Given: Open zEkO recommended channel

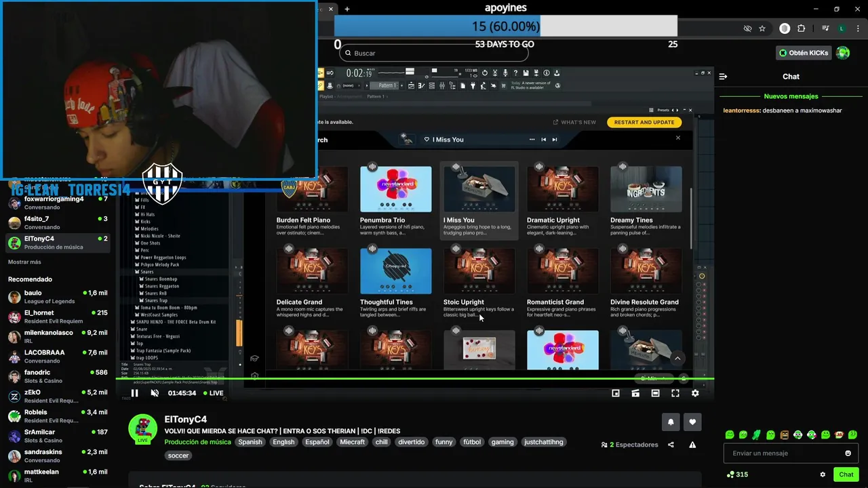Looking at the screenshot, I should tap(57, 396).
